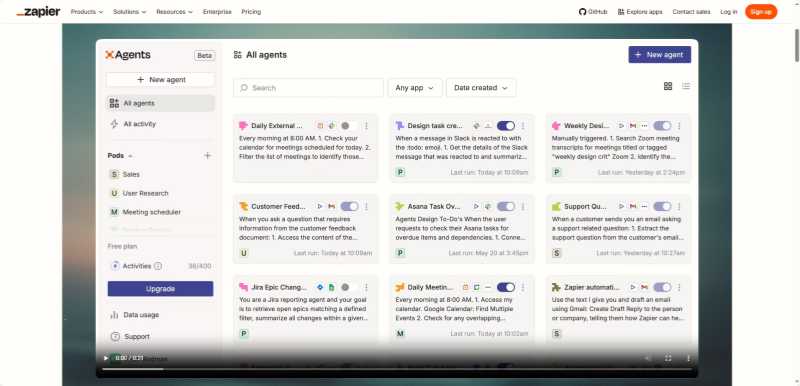Toggle the Daily Meeting agent switch
The image size is (800, 386).
(506, 288)
